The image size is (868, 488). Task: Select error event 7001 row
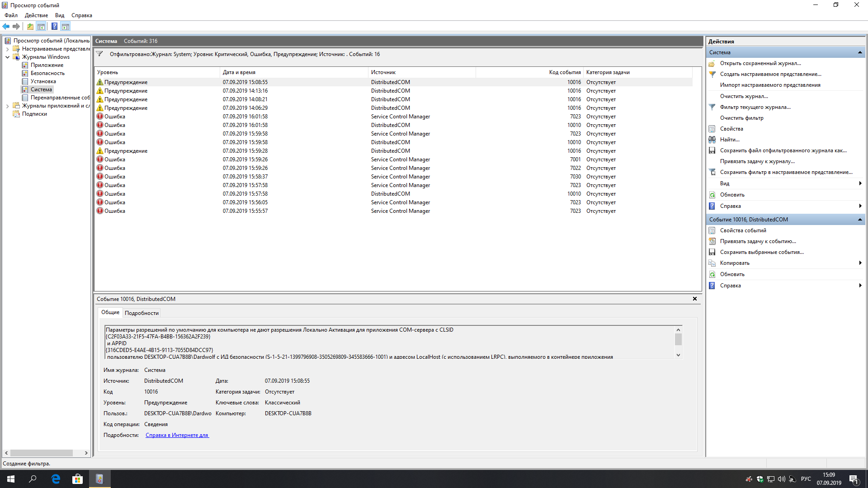pyautogui.click(x=393, y=160)
